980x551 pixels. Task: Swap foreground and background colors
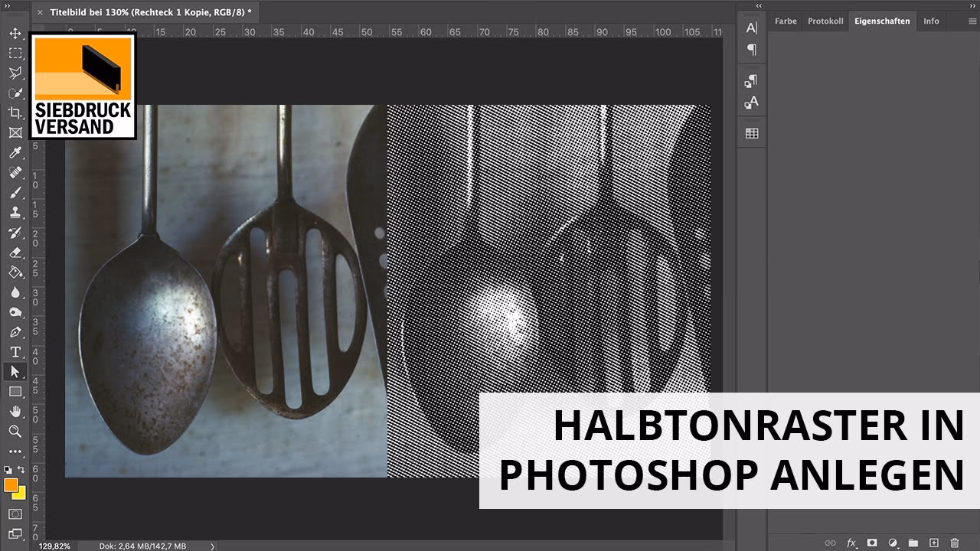21,469
